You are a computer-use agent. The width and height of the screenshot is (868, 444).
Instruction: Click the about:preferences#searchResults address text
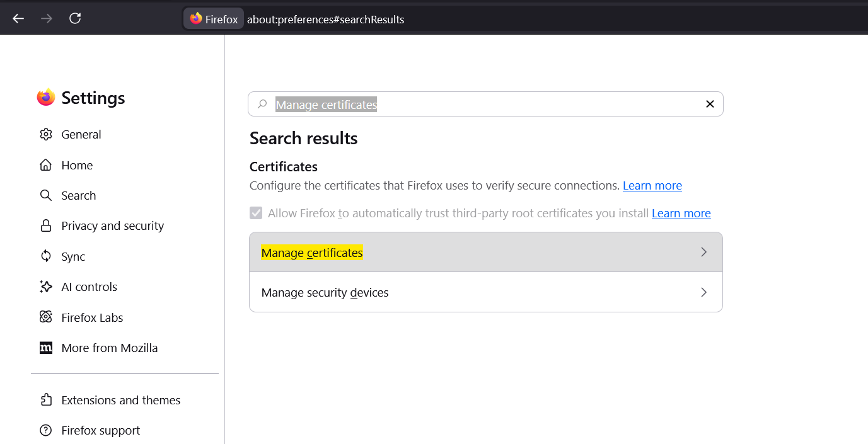tap(325, 20)
